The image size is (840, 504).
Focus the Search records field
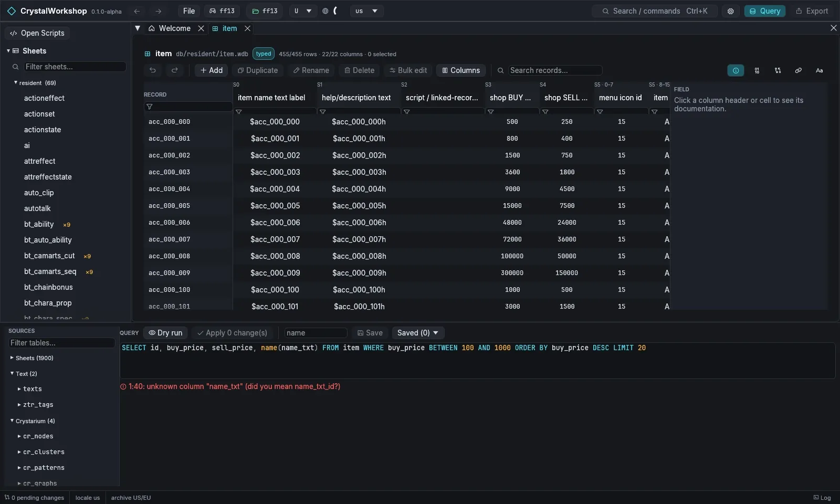coord(555,70)
